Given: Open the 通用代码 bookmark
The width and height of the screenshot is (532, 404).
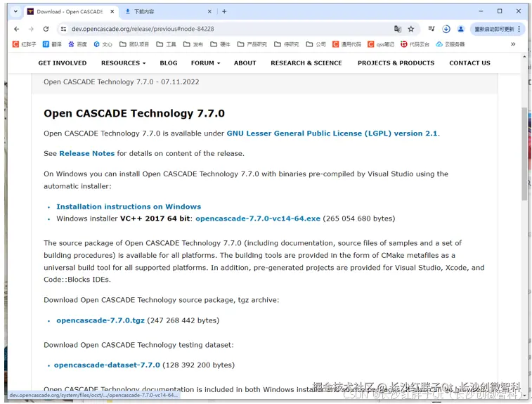Looking at the screenshot, I should point(346,44).
